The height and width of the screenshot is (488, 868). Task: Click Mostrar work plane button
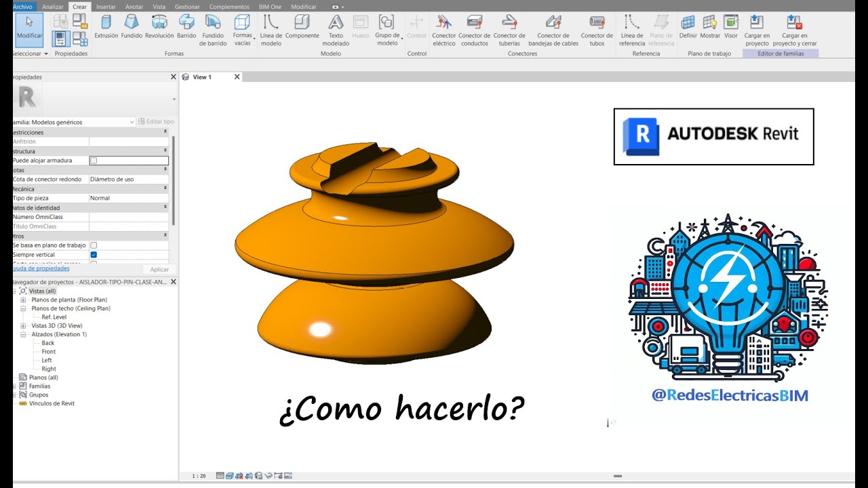point(710,27)
